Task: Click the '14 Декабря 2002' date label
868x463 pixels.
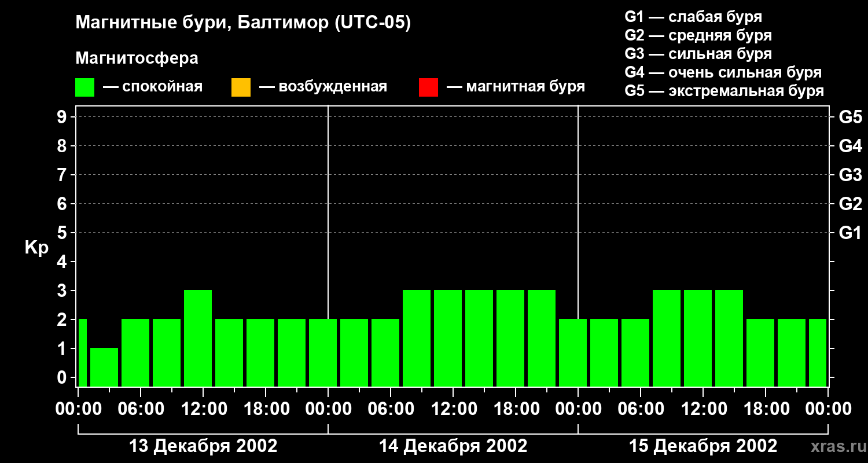Action: 453,446
